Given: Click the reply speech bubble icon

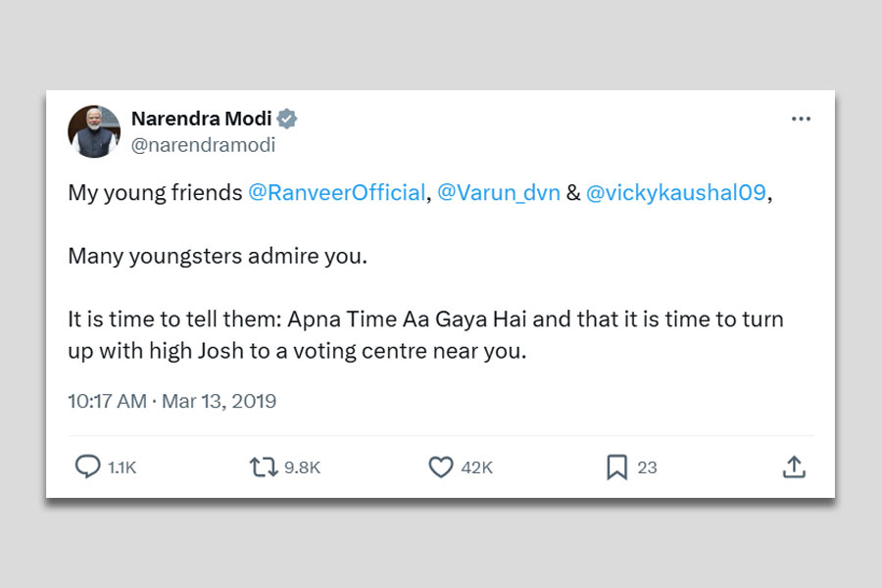Looking at the screenshot, I should coord(88,467).
